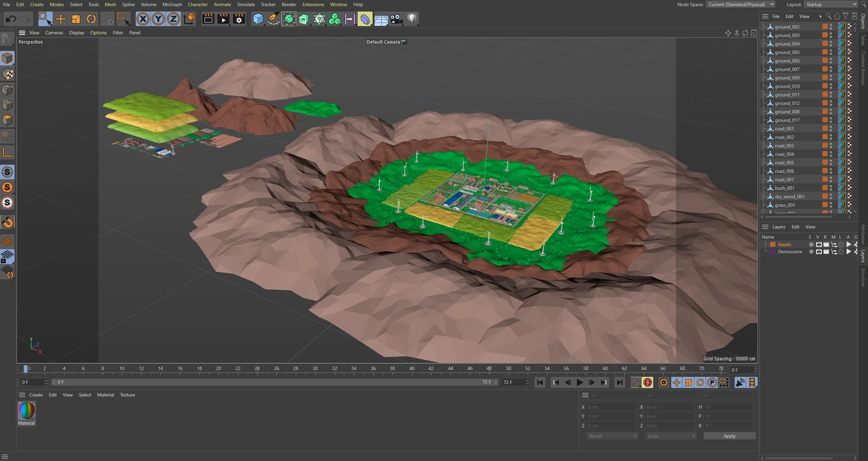The height and width of the screenshot is (461, 868).
Task: Open Edit Render Settings icon
Action: (x=239, y=19)
